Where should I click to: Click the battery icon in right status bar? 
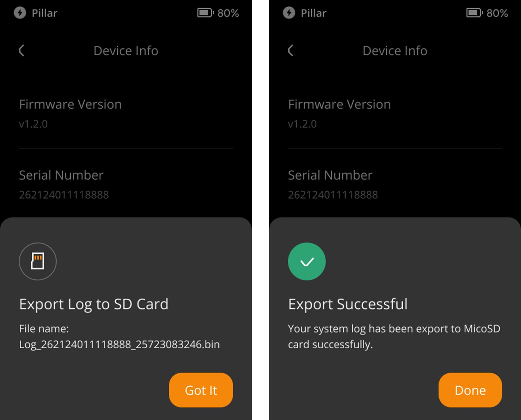tap(474, 13)
